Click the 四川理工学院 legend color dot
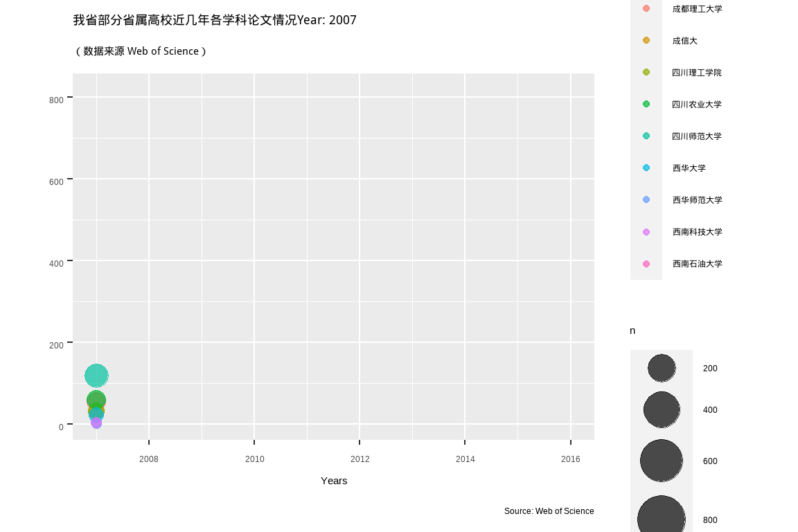This screenshot has width=798, height=532. 646,72
